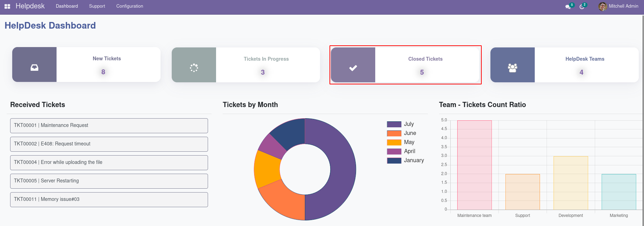Open the apps grid menu icon

coord(7,6)
